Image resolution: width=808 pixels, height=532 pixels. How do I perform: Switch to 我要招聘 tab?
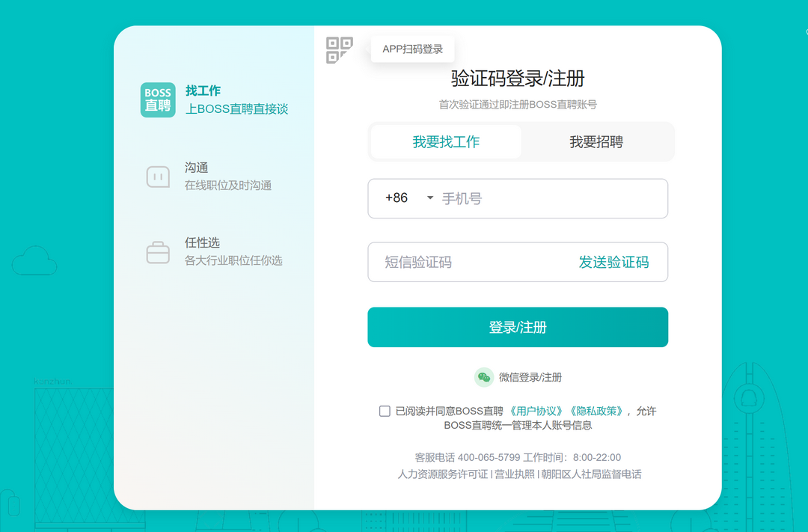596,141
